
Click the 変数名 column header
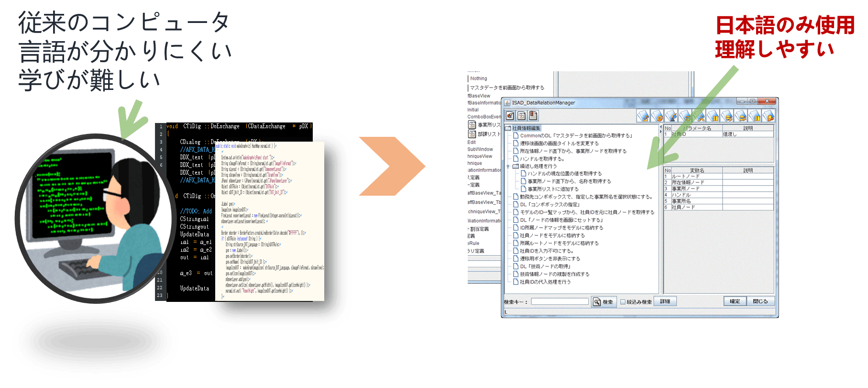pos(697,170)
